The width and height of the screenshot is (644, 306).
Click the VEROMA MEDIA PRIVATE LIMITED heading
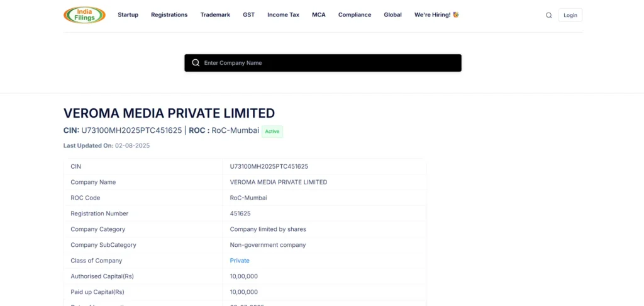click(x=169, y=113)
